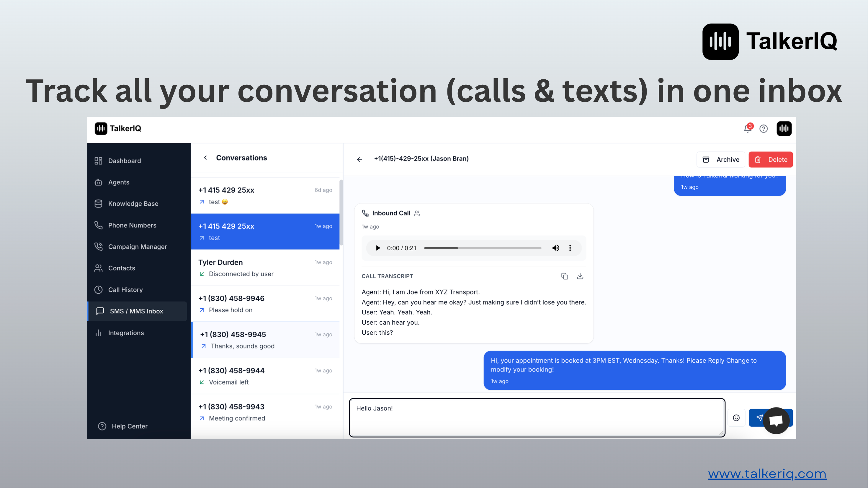868x488 pixels.
Task: Delete the current conversation
Action: (x=770, y=160)
